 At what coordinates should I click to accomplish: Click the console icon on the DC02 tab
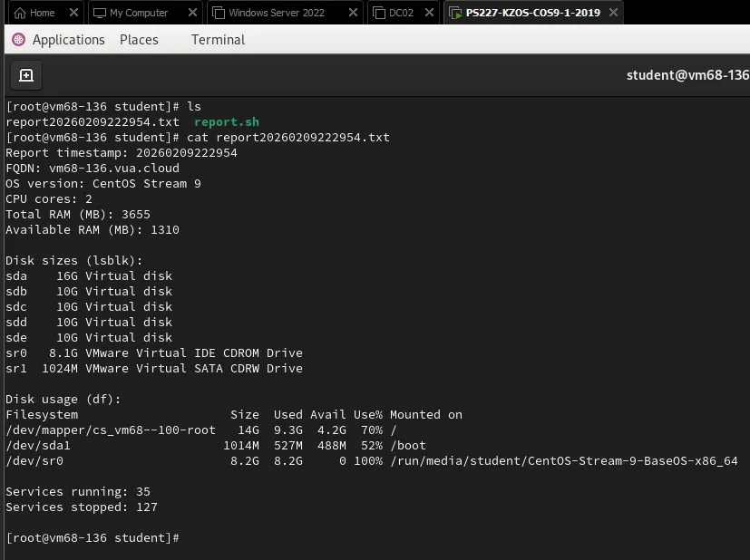pyautogui.click(x=379, y=14)
